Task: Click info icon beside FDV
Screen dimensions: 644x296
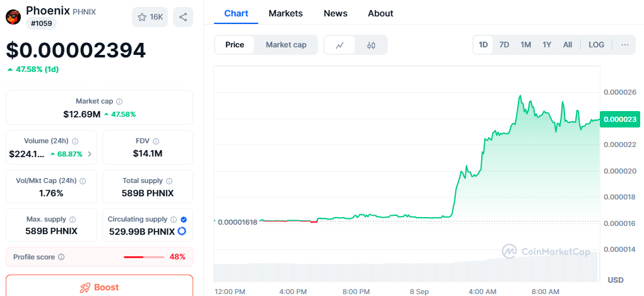Action: (x=156, y=141)
